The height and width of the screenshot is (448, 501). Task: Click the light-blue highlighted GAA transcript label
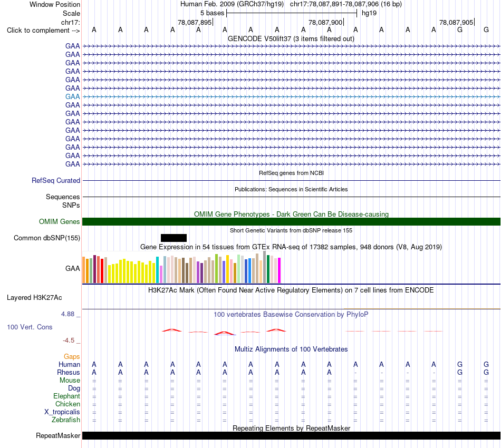[x=73, y=96]
